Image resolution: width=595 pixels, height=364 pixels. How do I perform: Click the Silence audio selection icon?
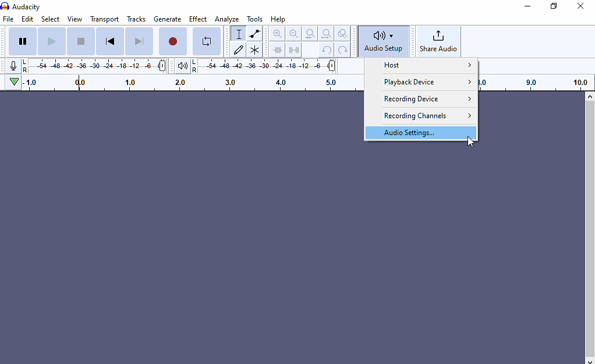tap(293, 49)
